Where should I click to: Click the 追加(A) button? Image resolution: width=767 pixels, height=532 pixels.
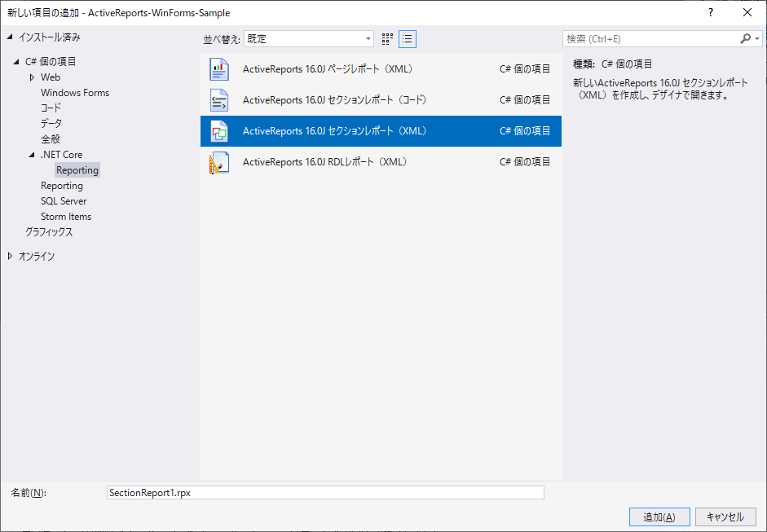(x=659, y=517)
